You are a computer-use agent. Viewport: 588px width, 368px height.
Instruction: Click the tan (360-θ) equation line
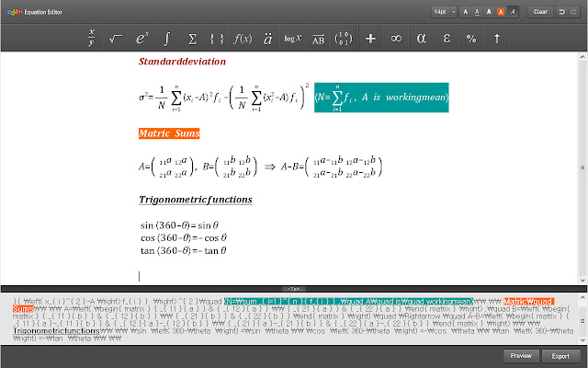click(184, 250)
